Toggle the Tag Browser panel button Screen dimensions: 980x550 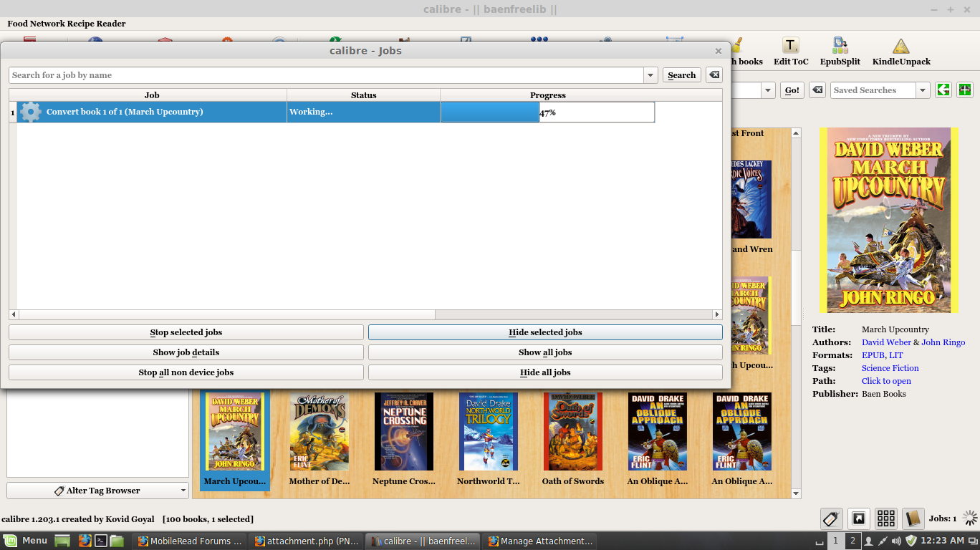click(831, 518)
